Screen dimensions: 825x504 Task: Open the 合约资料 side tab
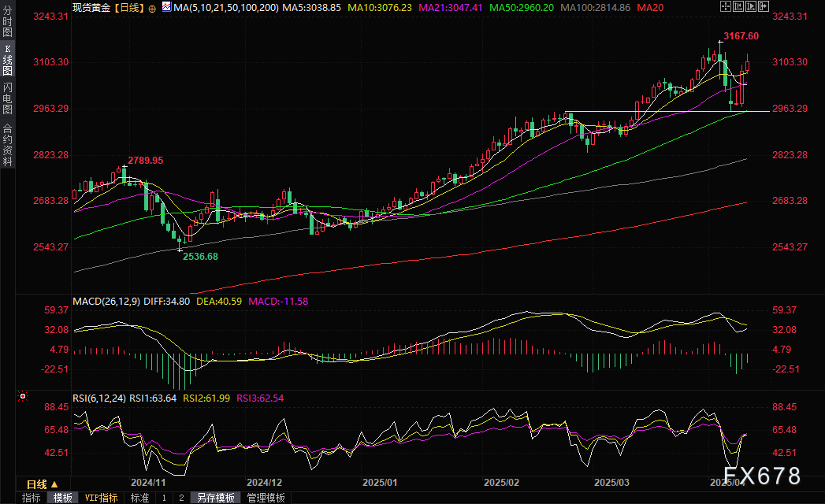pyautogui.click(x=7, y=144)
